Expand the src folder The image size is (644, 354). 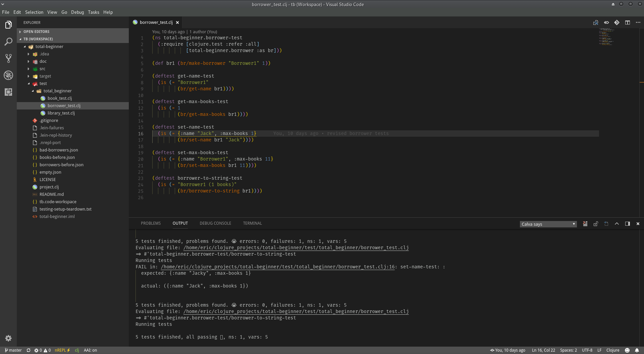click(28, 69)
